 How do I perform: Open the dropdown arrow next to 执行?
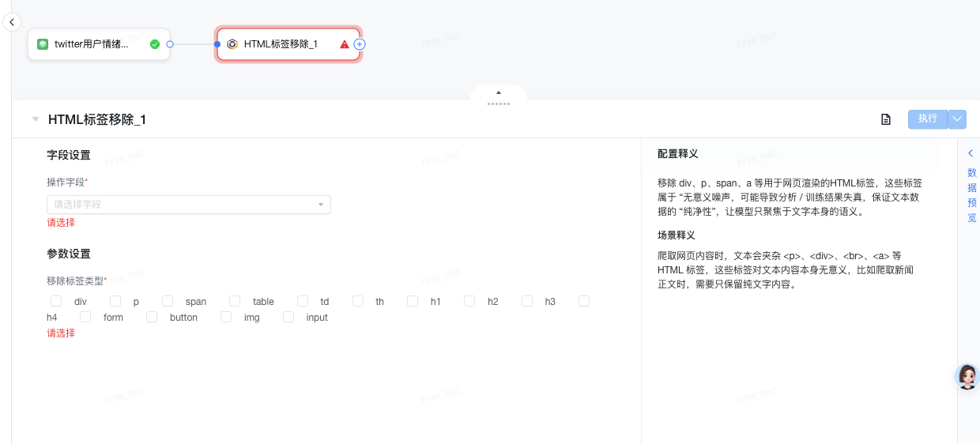(957, 119)
